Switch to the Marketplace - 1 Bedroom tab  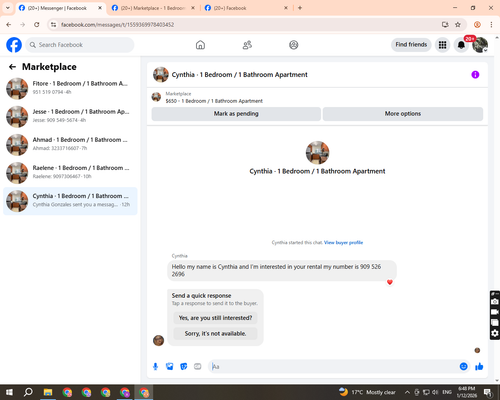[152, 8]
